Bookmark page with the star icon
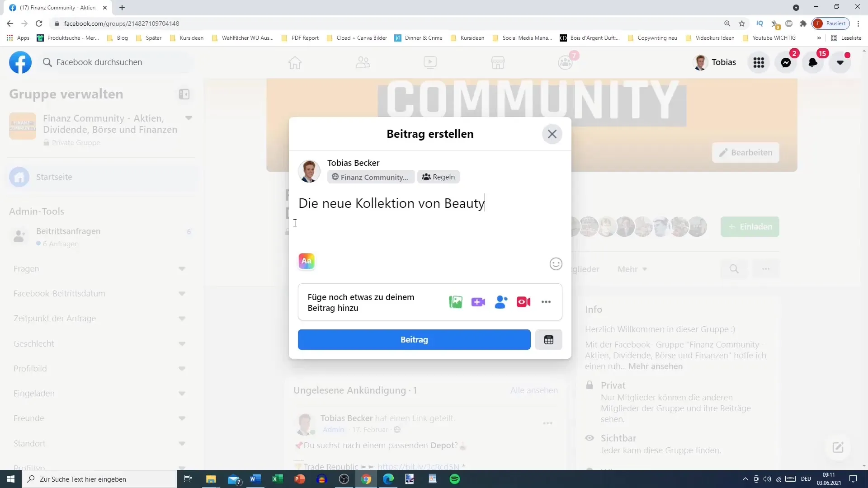The height and width of the screenshot is (488, 868). [742, 23]
